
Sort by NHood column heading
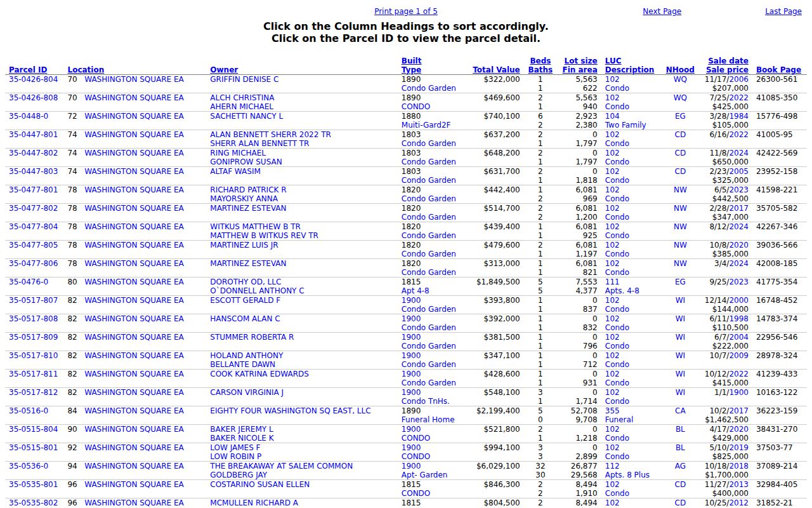680,70
